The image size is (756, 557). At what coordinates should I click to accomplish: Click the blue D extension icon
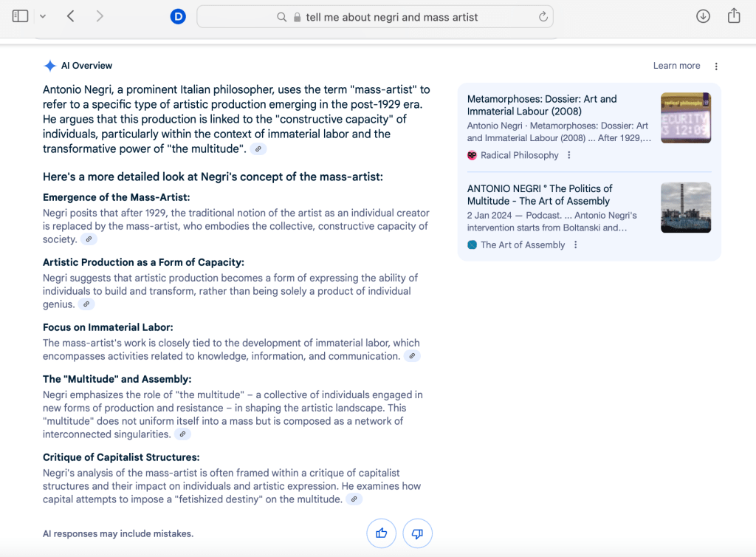click(177, 17)
